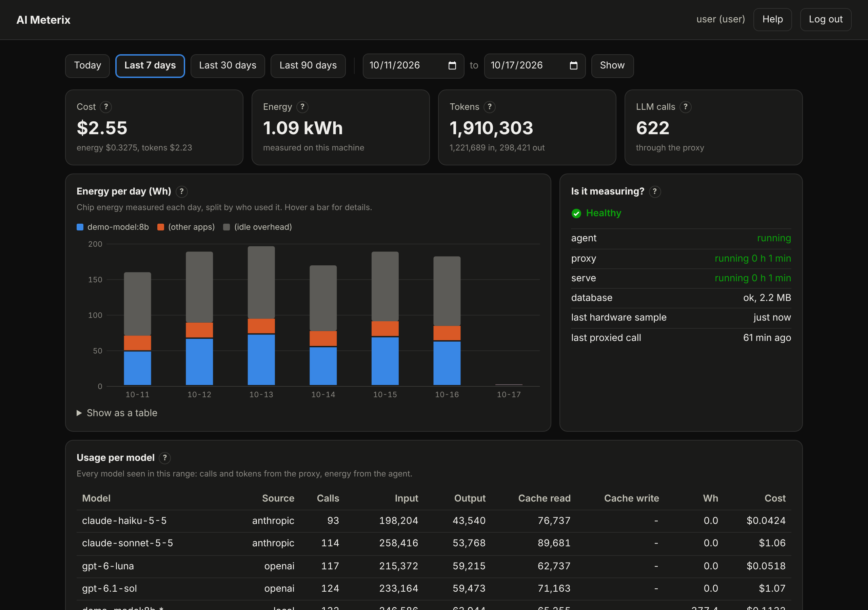Screen dimensions: 868x610
Task: Click the 1,910,303 tokens value
Action: [491, 128]
